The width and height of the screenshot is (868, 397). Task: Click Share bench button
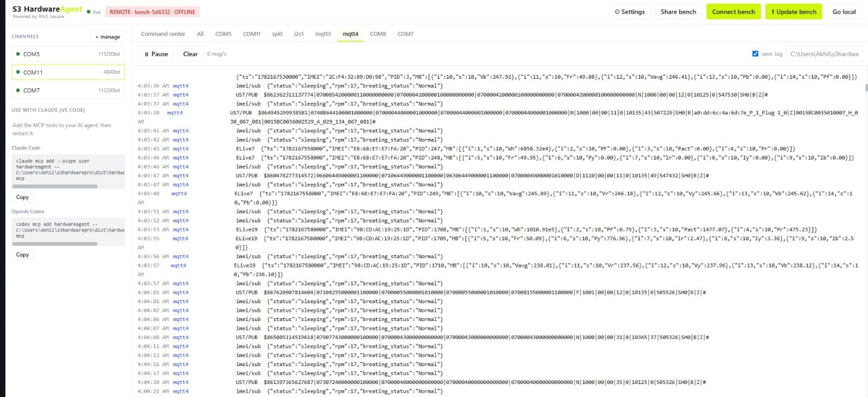[678, 12]
